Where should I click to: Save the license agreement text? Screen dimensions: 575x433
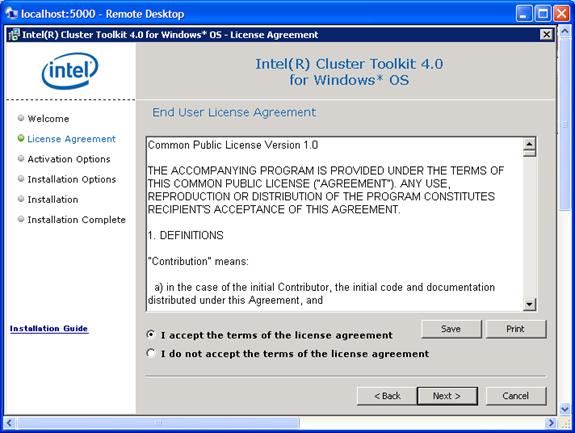[x=451, y=329]
